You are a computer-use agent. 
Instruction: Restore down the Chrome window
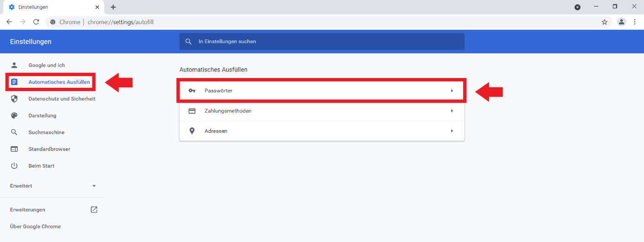[x=615, y=7]
